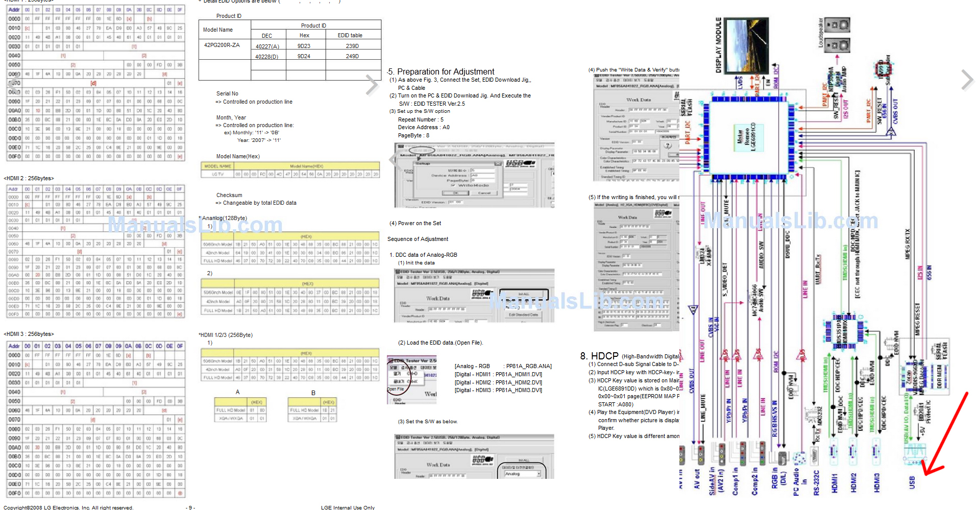Click '1. DDC data of Analog-RGB' line
This screenshot has width=980, height=510.
click(423, 255)
